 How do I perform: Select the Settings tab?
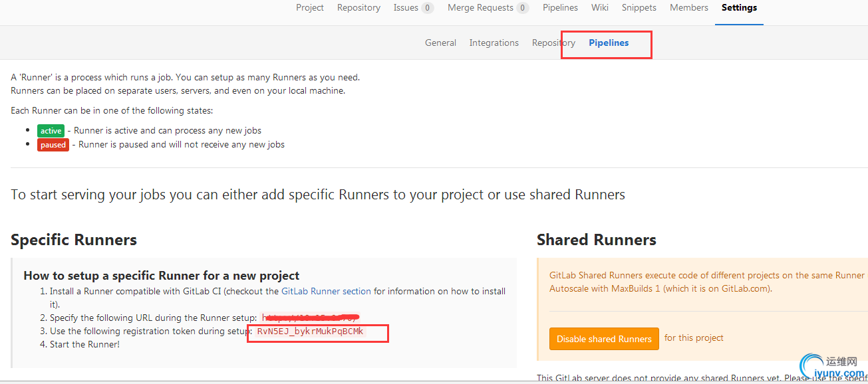tap(739, 8)
